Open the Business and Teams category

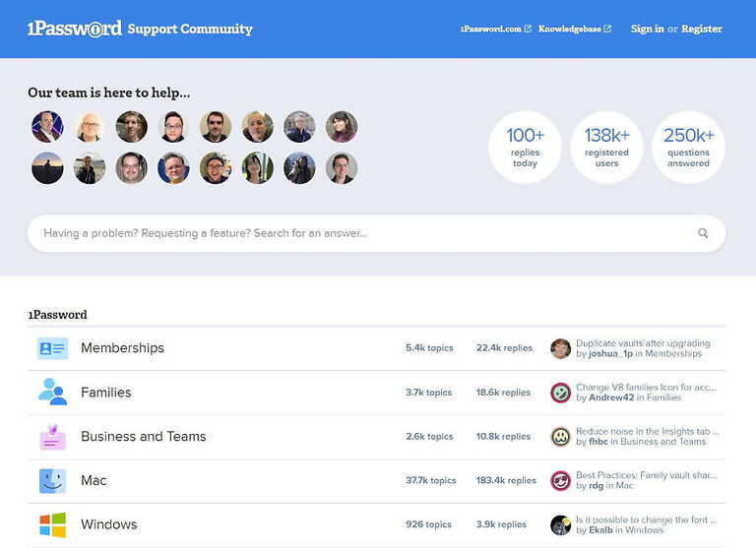(143, 436)
